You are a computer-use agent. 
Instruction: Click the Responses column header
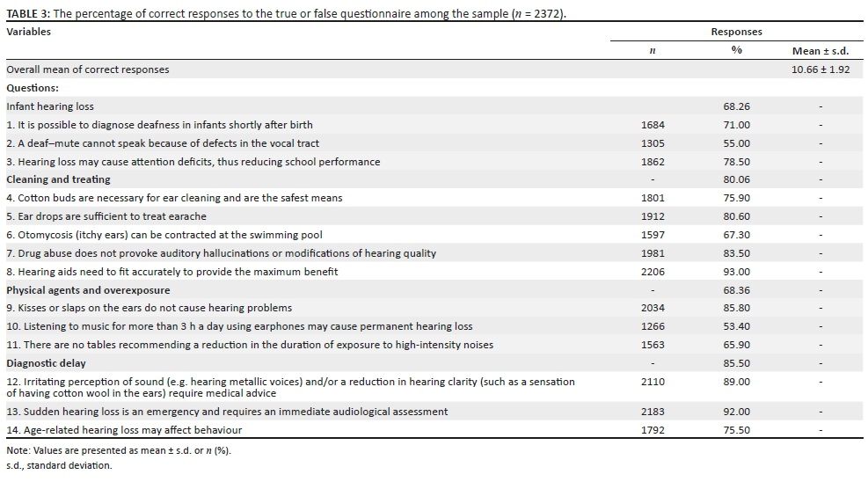click(736, 32)
